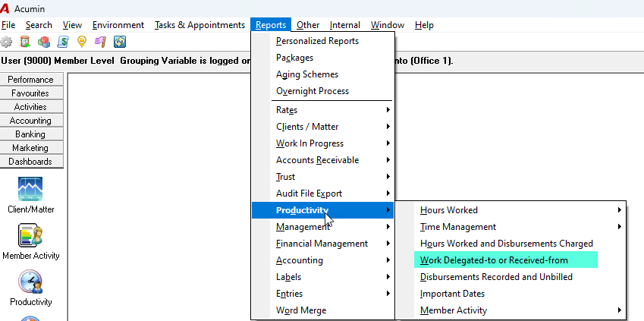Select the Performance sidebar tab

tap(32, 80)
